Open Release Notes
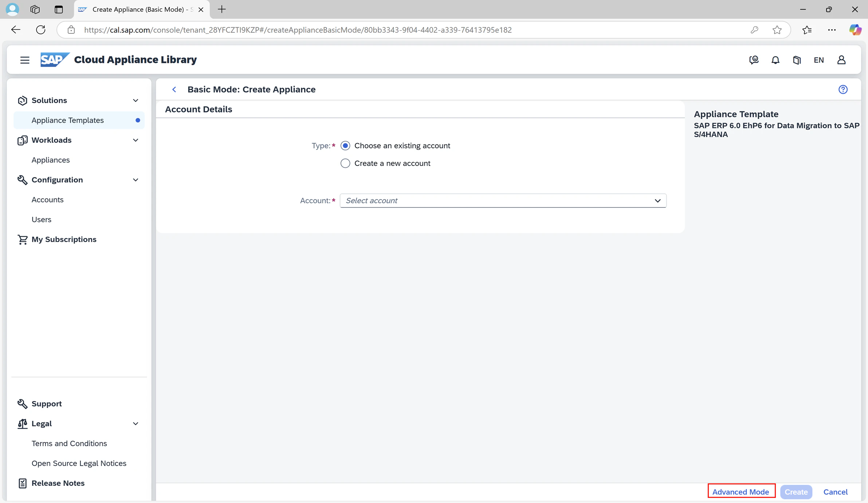868x503 pixels. [x=58, y=483]
